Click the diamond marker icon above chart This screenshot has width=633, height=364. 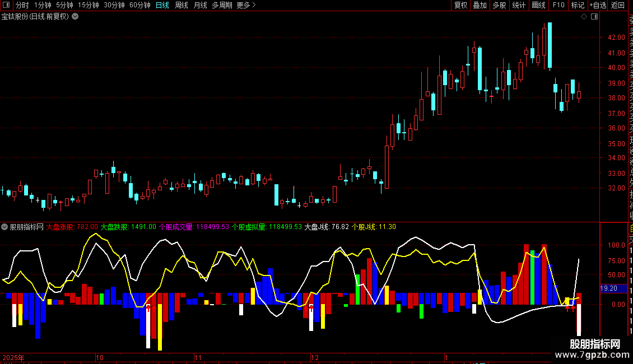pos(584,17)
